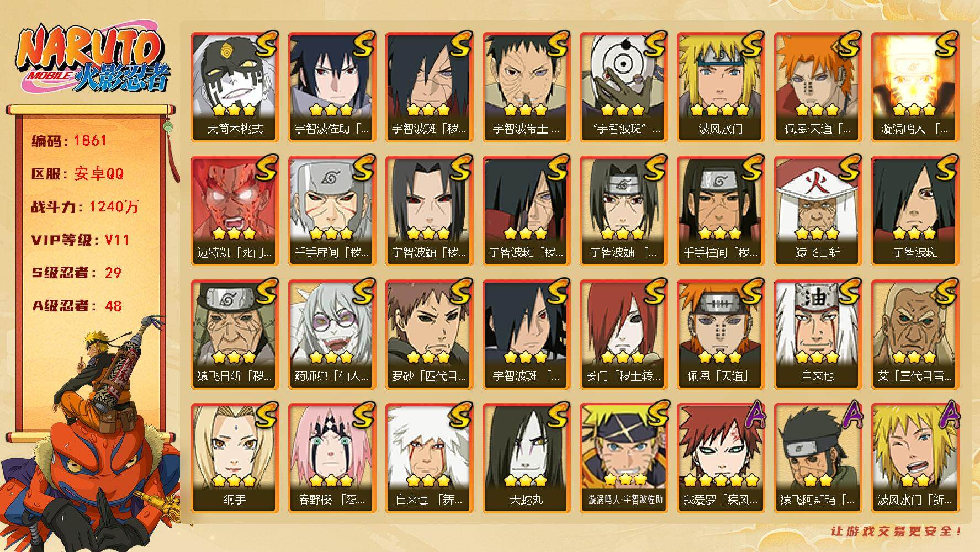Open the 波风水门 S-rank card
This screenshot has height=552, width=980.
click(x=721, y=87)
